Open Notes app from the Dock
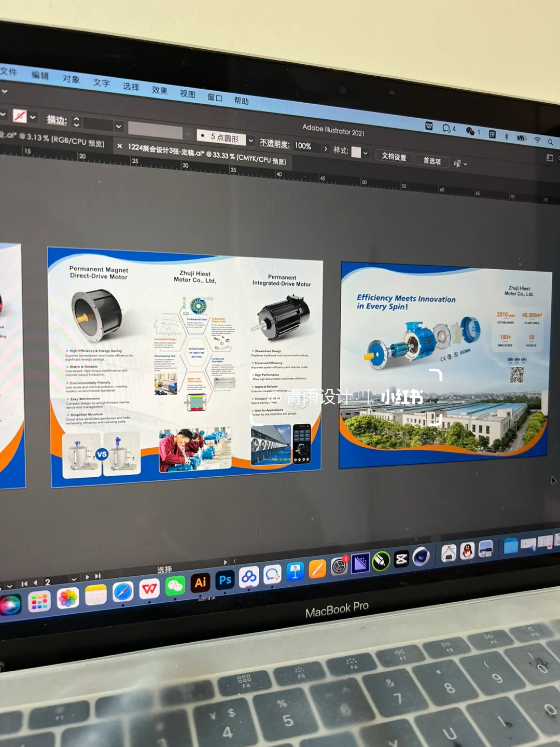This screenshot has width=560, height=747. 96,595
